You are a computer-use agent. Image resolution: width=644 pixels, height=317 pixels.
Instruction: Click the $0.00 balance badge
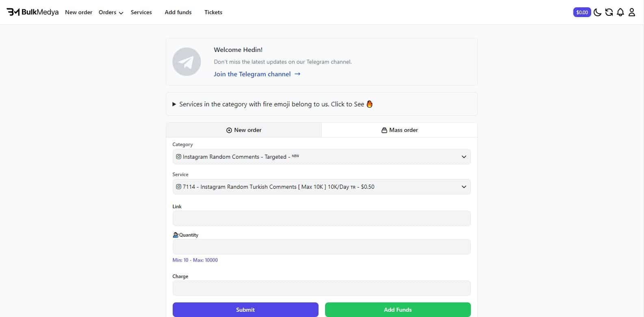click(x=582, y=12)
